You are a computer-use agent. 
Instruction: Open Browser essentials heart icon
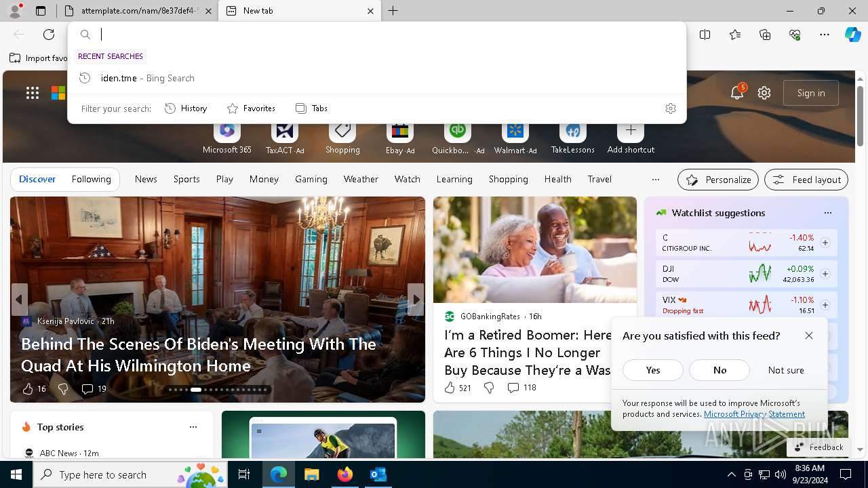(x=795, y=35)
